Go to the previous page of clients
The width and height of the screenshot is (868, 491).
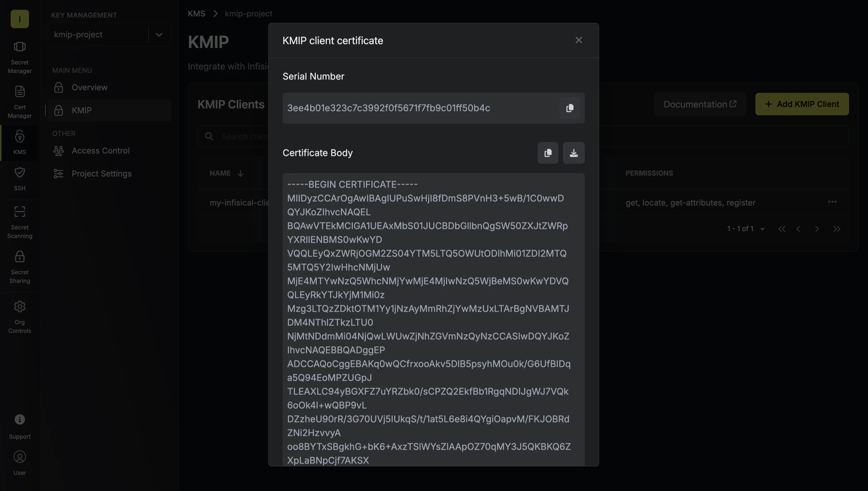tap(798, 229)
